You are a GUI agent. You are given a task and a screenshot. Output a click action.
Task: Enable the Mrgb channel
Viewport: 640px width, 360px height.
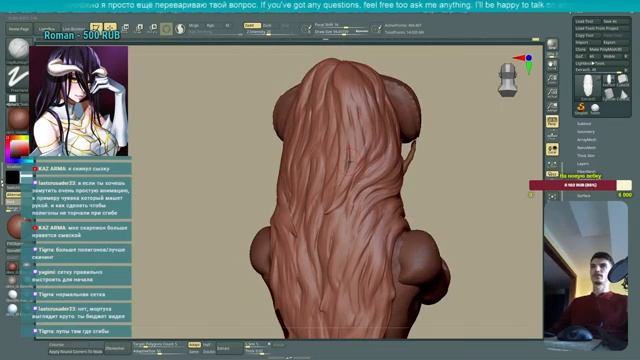[194, 26]
